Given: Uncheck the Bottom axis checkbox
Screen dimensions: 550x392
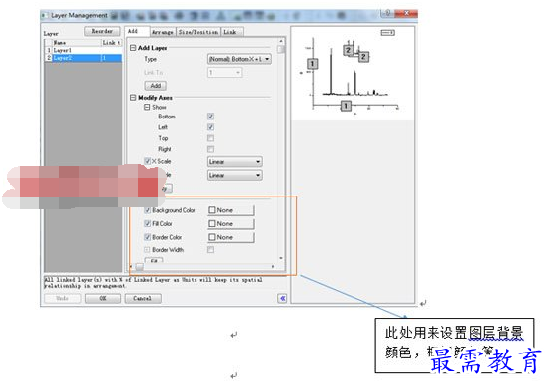Looking at the screenshot, I should point(210,117).
